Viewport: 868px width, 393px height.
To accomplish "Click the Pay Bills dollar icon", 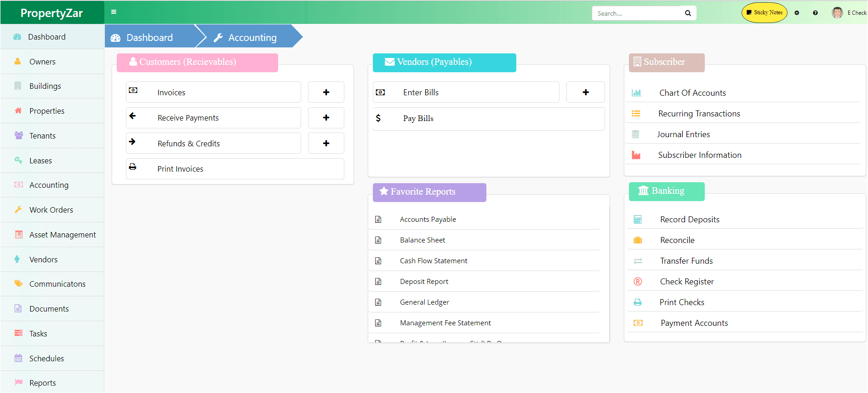I will [378, 118].
